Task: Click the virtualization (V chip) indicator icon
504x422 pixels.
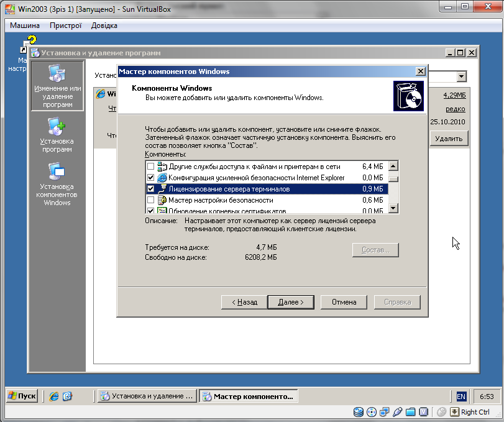Action: pyautogui.click(x=424, y=411)
